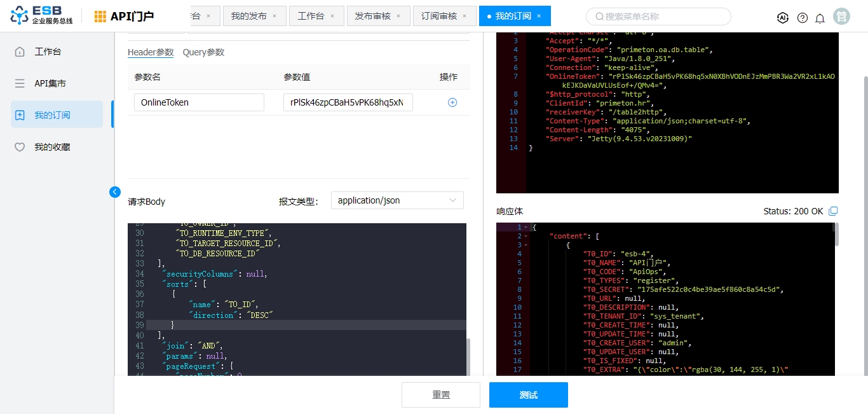
Task: Open API集市 in sidebar
Action: point(50,83)
